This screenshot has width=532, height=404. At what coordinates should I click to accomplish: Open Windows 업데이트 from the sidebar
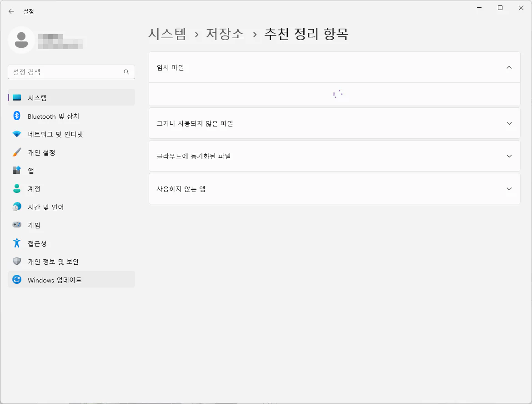pos(55,280)
